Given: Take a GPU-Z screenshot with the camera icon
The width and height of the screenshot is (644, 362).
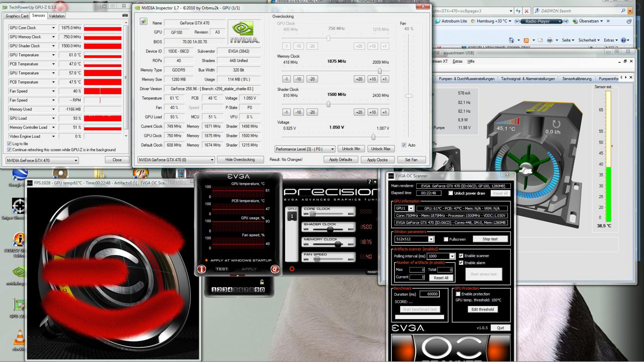Looking at the screenshot, I should [x=125, y=15].
